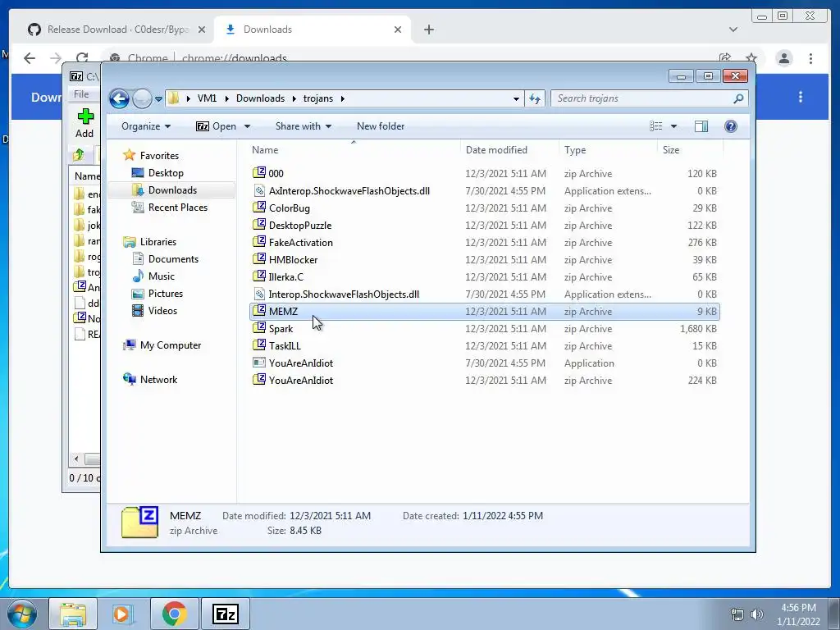840x630 pixels.
Task: Open the Chrome three-dot menu
Action: [x=810, y=58]
